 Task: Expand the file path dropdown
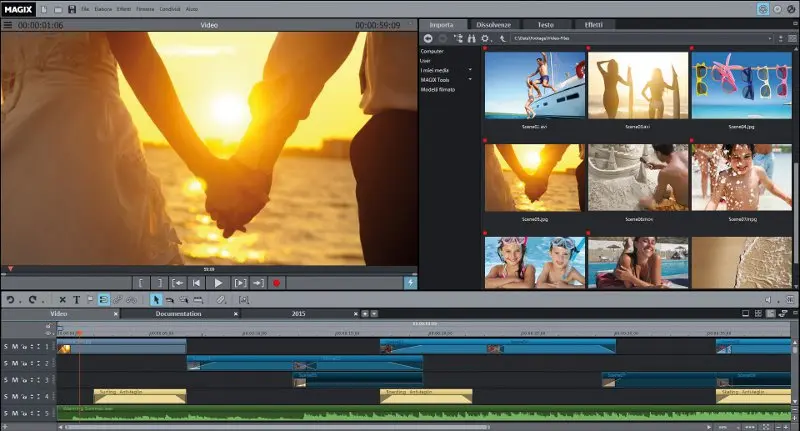770,39
